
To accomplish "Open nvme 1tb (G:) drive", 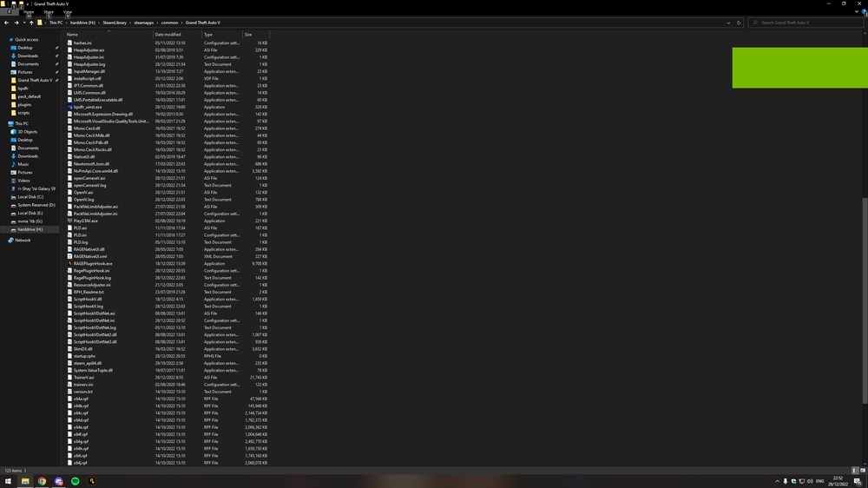I will click(x=30, y=221).
